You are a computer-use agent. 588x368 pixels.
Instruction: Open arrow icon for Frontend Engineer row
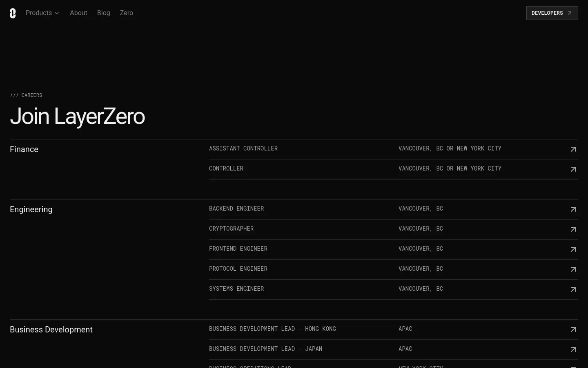pos(573,249)
